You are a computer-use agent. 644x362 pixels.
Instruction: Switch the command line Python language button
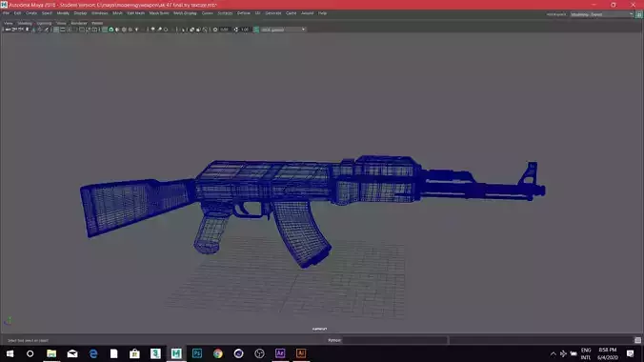point(334,340)
